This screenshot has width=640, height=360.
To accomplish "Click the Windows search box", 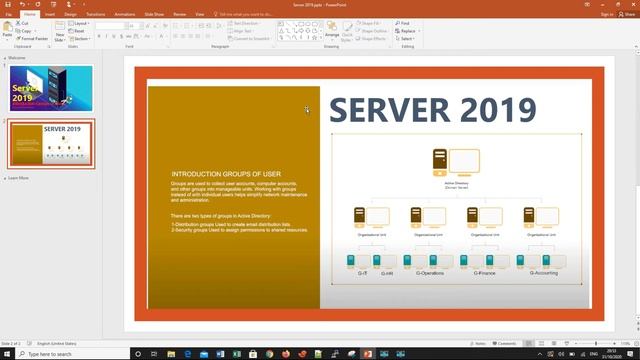I will point(73,354).
